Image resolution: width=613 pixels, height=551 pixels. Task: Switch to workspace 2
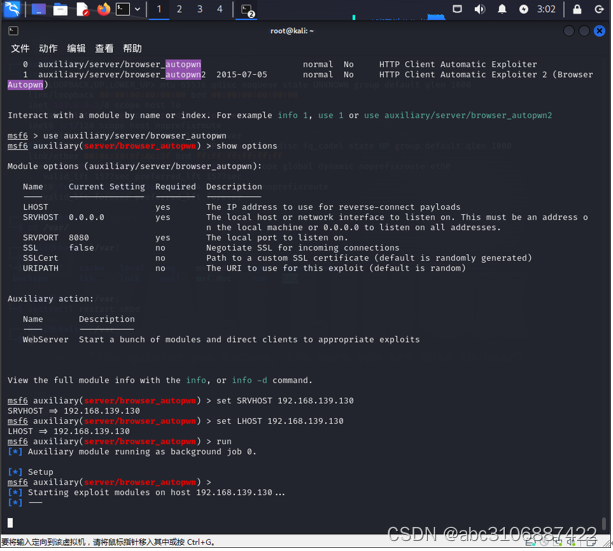point(179,9)
